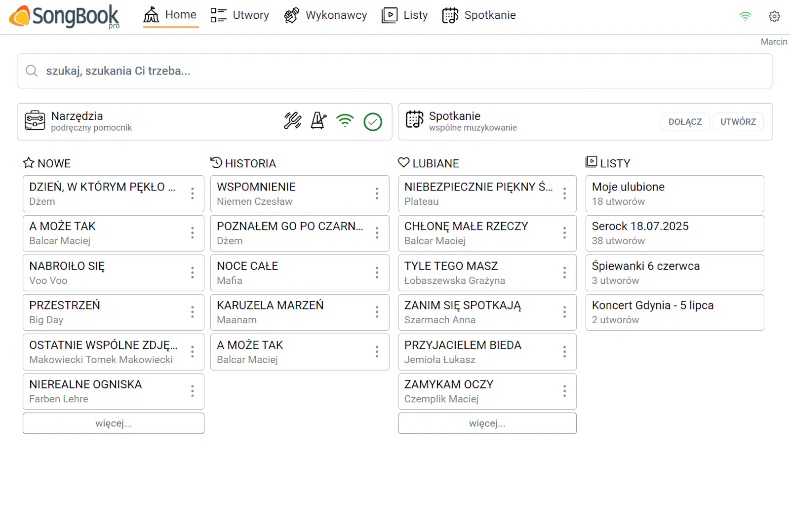Click the search magnifier icon
Screen dimensions: 790x532
pos(32,71)
